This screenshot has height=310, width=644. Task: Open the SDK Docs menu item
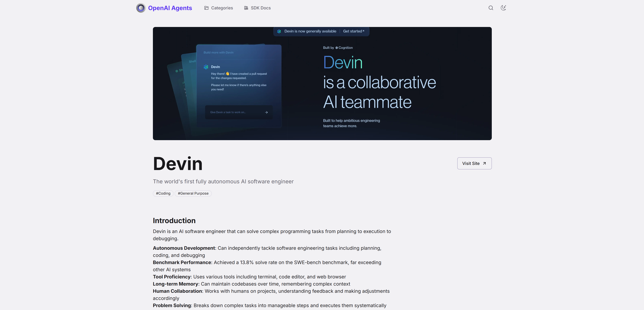coord(258,8)
